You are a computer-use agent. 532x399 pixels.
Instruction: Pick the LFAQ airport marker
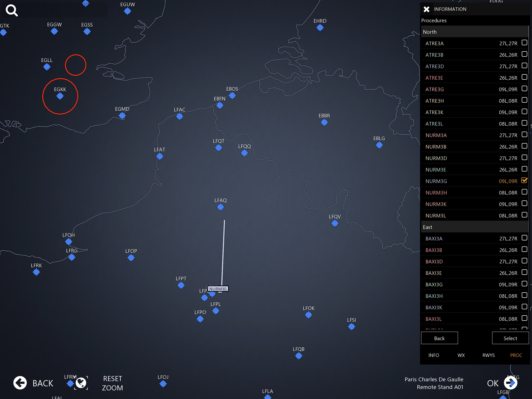tap(220, 207)
